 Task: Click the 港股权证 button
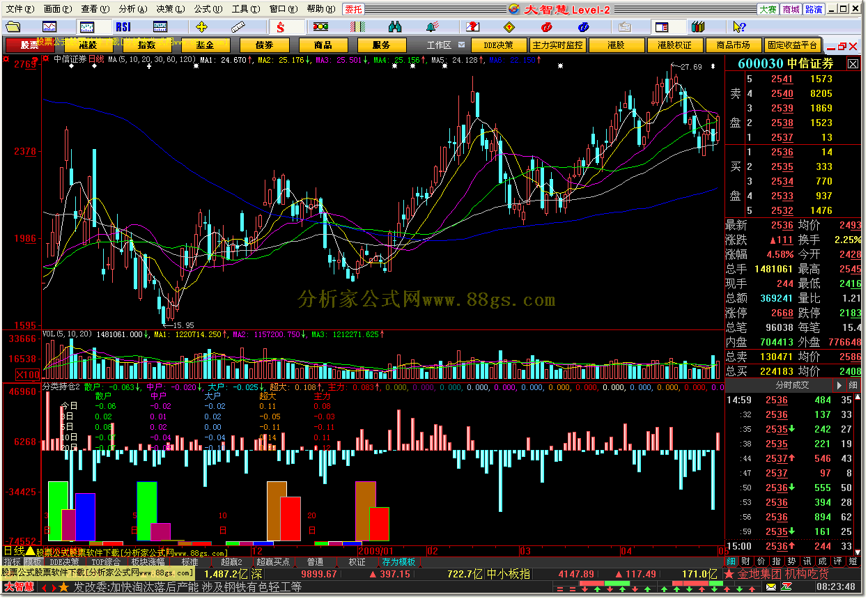pyautogui.click(x=674, y=45)
